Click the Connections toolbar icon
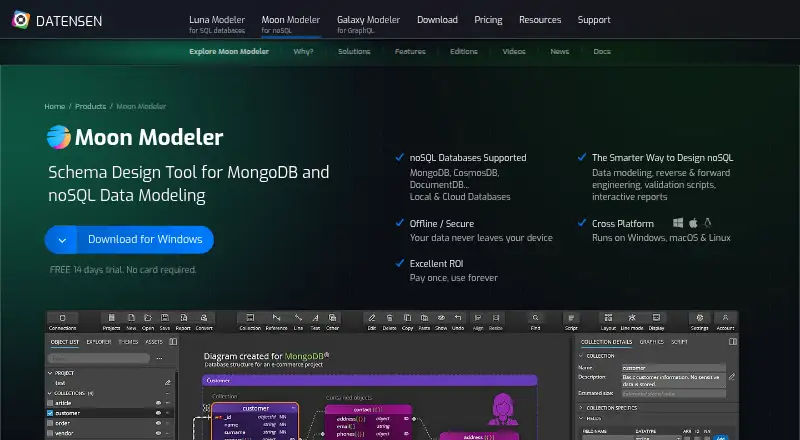800x440 pixels. click(x=63, y=317)
